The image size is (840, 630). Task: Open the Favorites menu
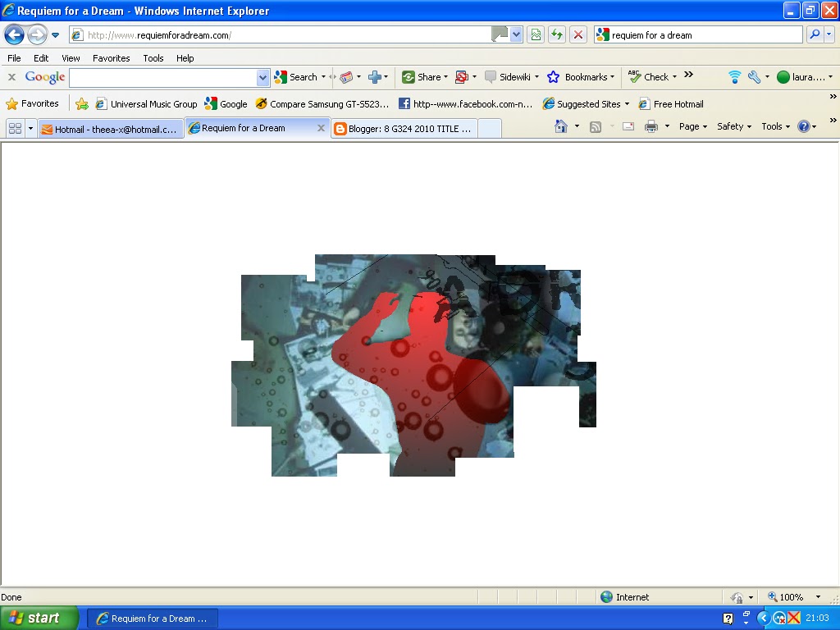coord(111,58)
